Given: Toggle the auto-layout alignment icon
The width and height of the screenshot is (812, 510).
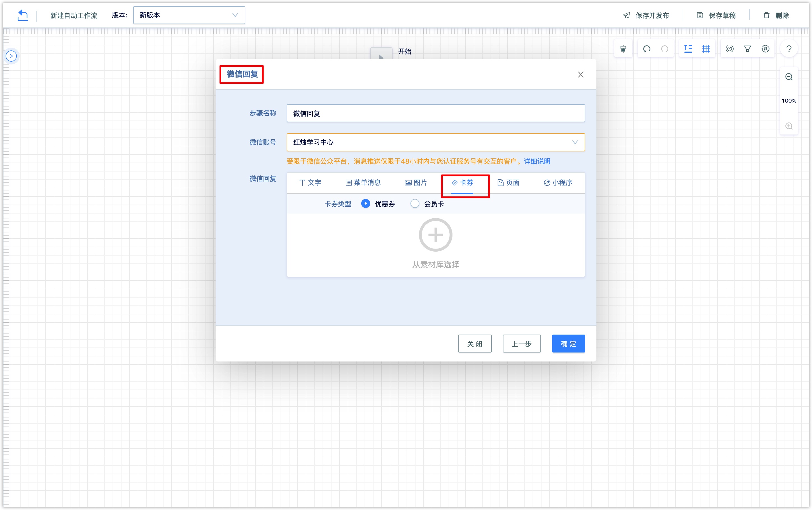Looking at the screenshot, I should pyautogui.click(x=688, y=49).
